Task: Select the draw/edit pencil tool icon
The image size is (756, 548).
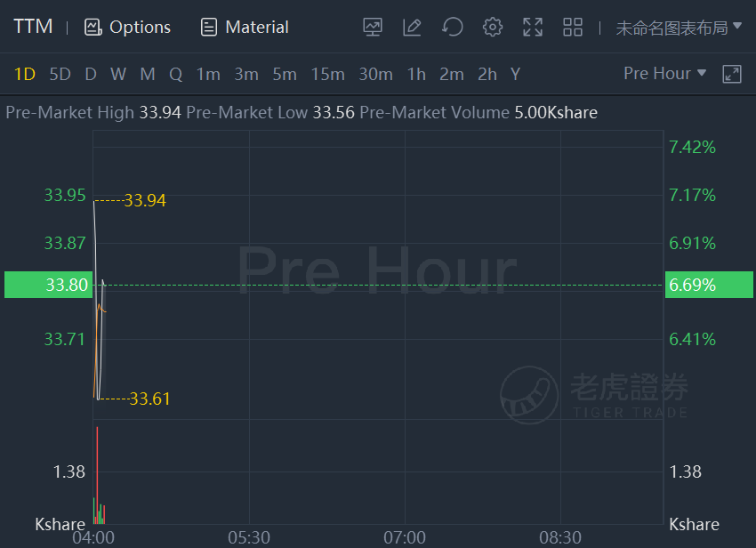Action: 412,27
